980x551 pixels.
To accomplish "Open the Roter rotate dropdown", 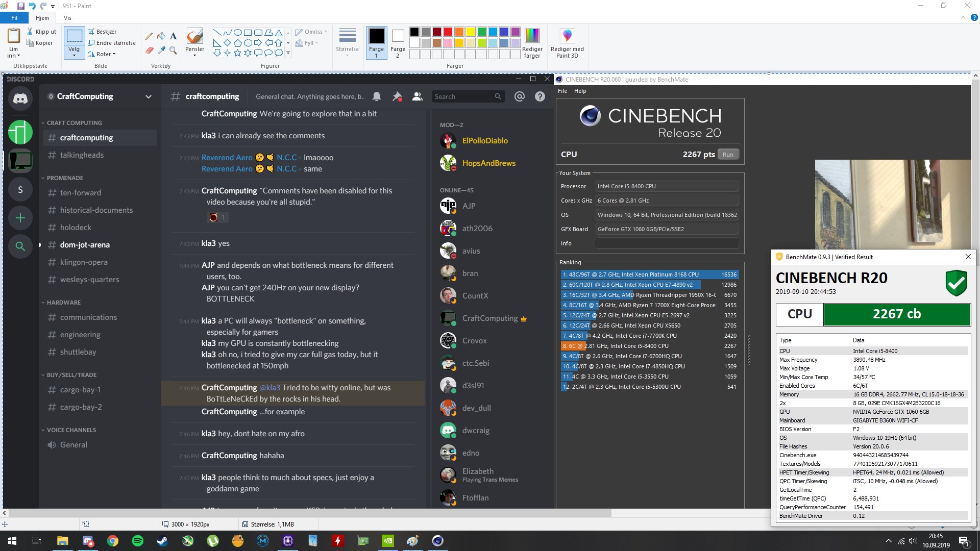I will [102, 54].
